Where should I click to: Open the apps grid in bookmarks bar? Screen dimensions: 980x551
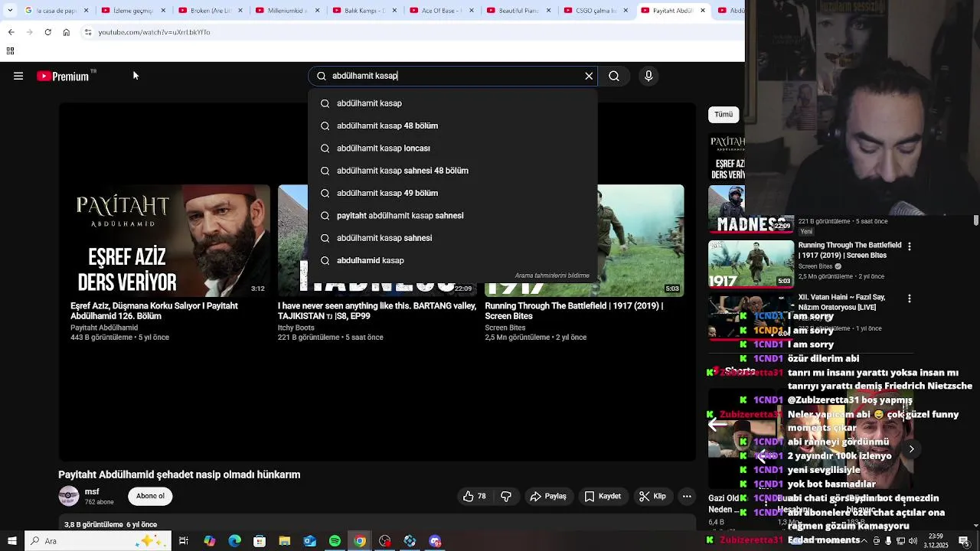10,51
